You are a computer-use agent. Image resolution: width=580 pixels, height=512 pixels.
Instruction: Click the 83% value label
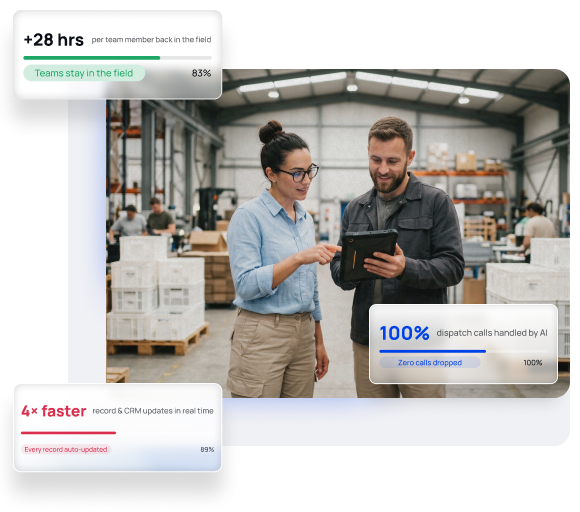click(x=201, y=73)
